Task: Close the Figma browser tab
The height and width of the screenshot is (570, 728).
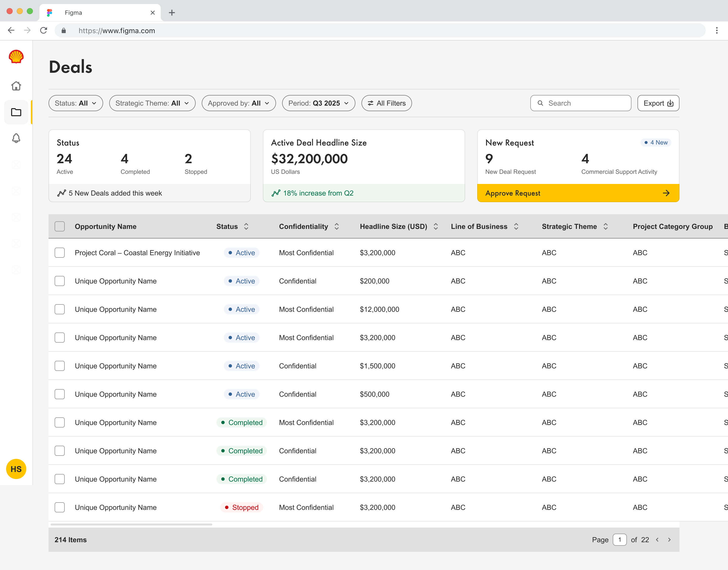Action: [x=152, y=13]
